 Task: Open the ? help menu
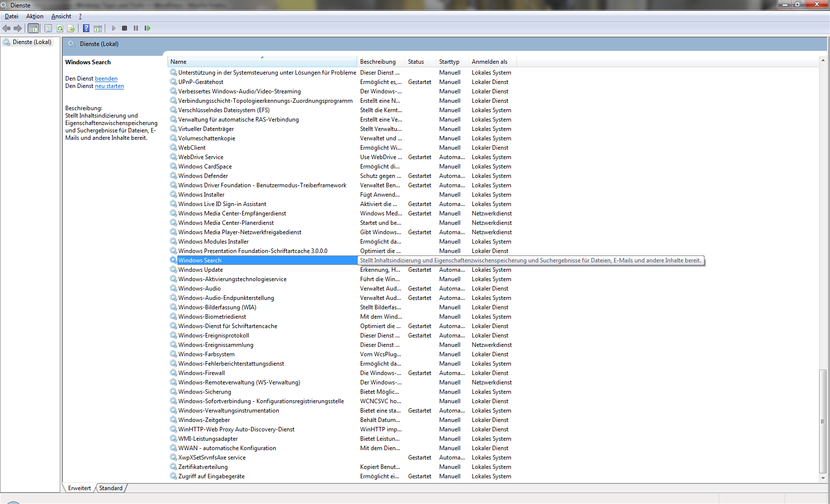pos(80,16)
